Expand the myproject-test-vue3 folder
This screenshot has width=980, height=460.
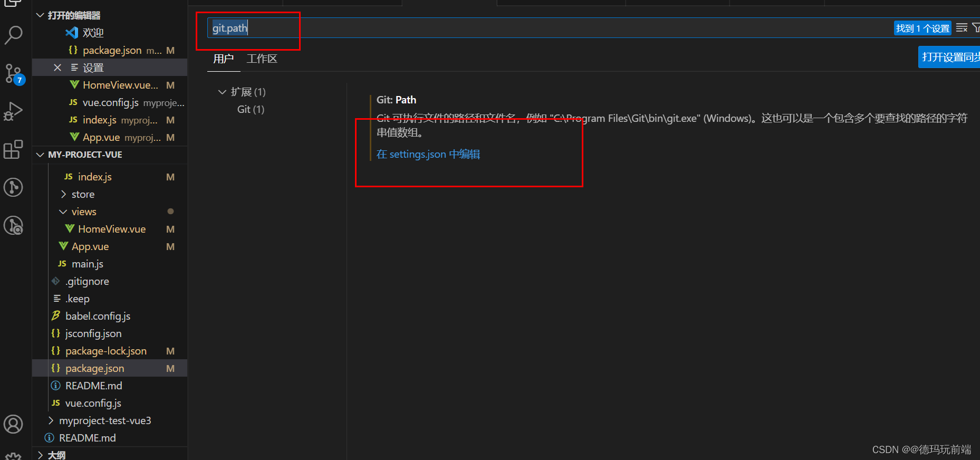pyautogui.click(x=110, y=420)
